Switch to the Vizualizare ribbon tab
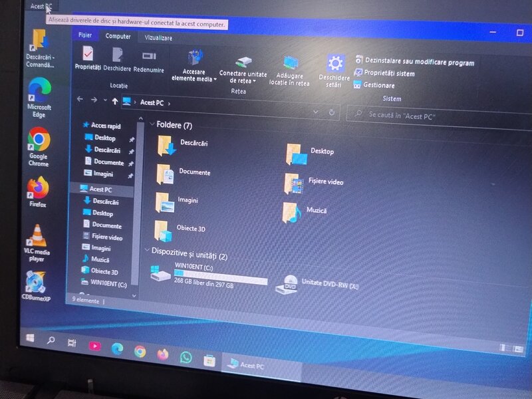This screenshot has height=399, width=532. point(158,39)
